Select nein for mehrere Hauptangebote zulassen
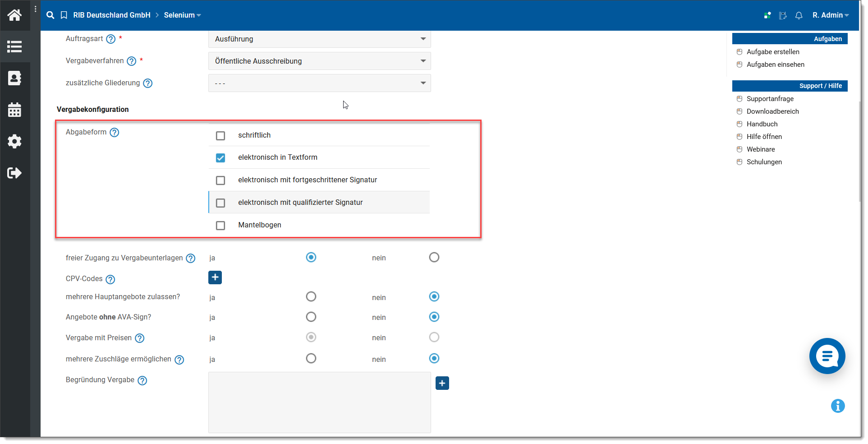Image resolution: width=868 pixels, height=444 pixels. 434,296
